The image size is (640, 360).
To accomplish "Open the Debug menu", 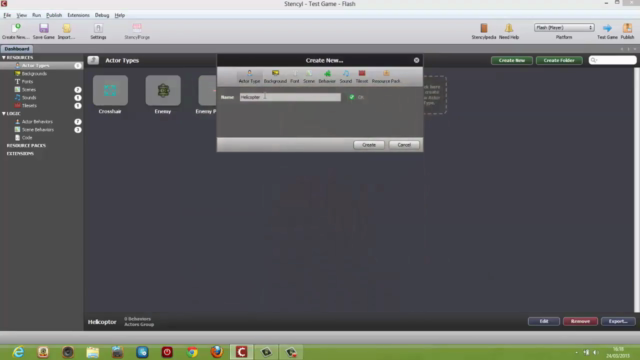I will click(102, 15).
